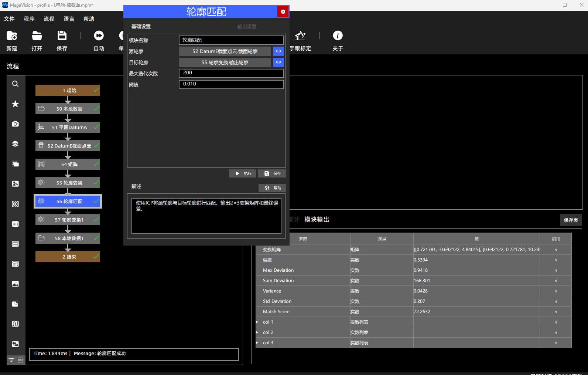This screenshot has width=588, height=375.
Task: Click the link icon beside 目标轮廓
Action: [x=278, y=62]
